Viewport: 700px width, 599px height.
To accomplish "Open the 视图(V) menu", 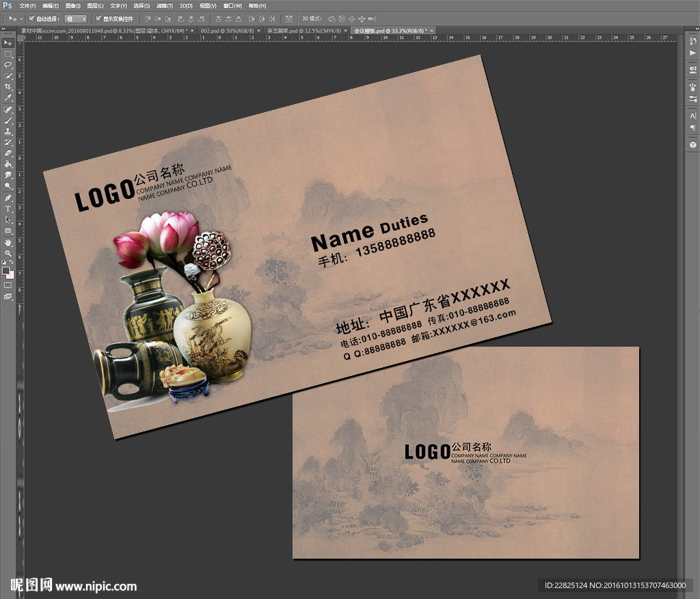I will click(x=208, y=5).
